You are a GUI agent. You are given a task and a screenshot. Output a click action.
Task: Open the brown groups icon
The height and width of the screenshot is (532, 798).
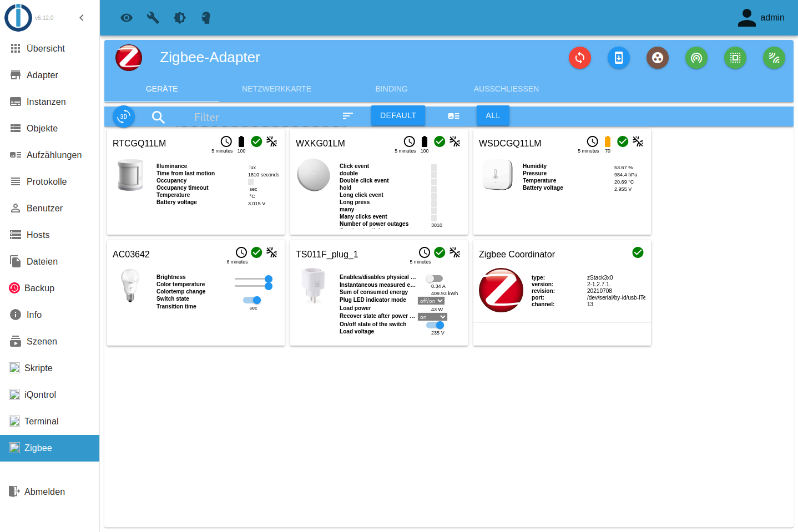click(658, 58)
